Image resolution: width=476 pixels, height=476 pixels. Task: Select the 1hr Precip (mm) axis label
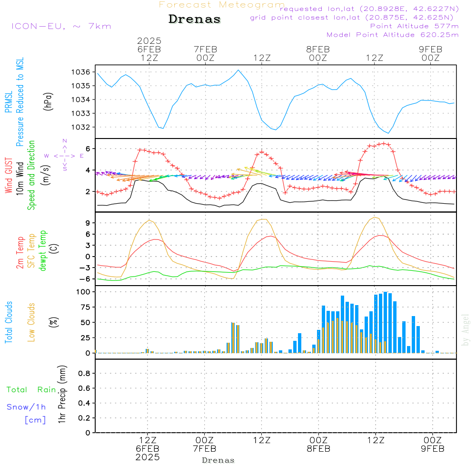pyautogui.click(x=62, y=395)
